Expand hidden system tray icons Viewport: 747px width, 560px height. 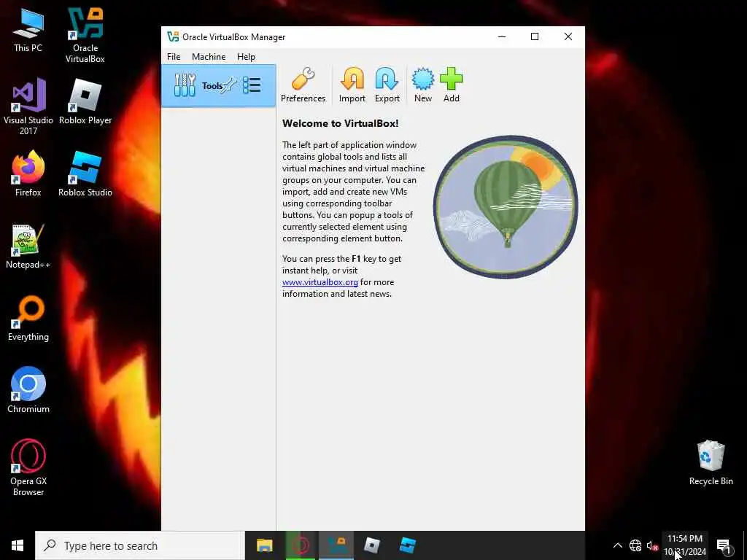coord(617,545)
